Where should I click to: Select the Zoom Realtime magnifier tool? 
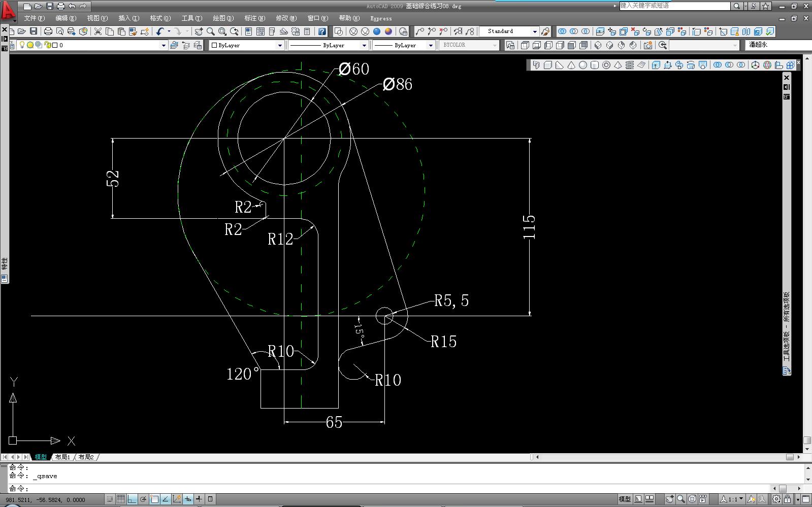pos(210,31)
